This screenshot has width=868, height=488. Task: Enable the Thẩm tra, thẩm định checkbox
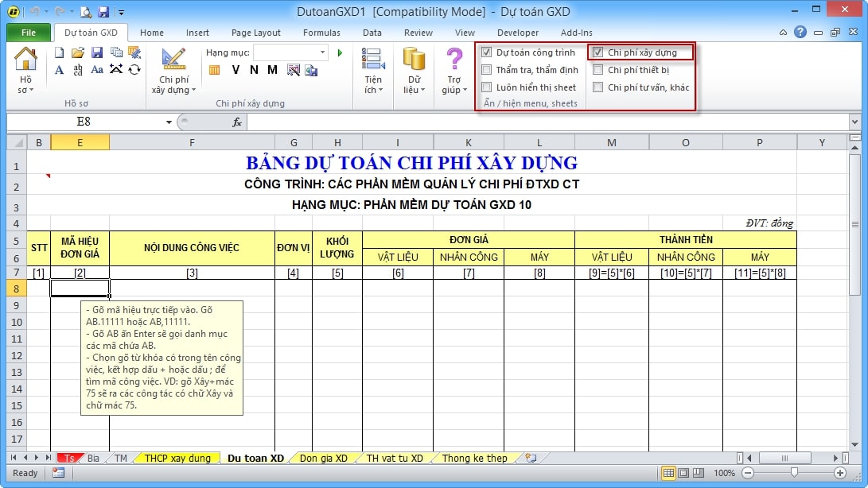point(487,70)
